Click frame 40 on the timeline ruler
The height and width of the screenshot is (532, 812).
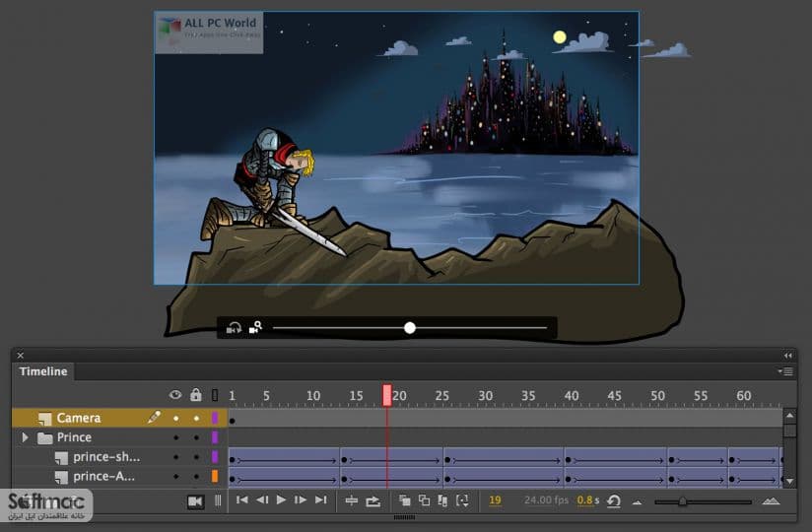(x=572, y=395)
